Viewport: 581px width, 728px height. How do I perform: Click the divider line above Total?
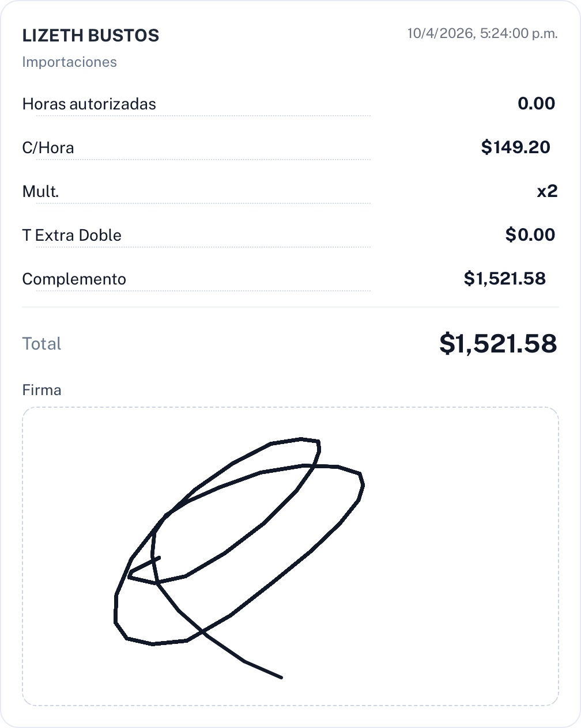(290, 307)
